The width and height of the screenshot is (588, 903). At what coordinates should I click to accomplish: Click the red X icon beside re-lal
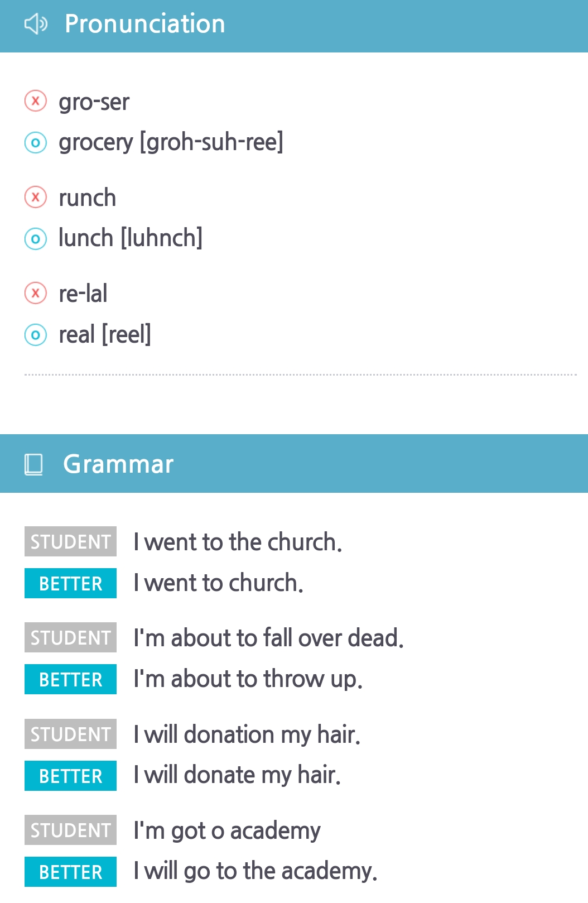point(36,293)
